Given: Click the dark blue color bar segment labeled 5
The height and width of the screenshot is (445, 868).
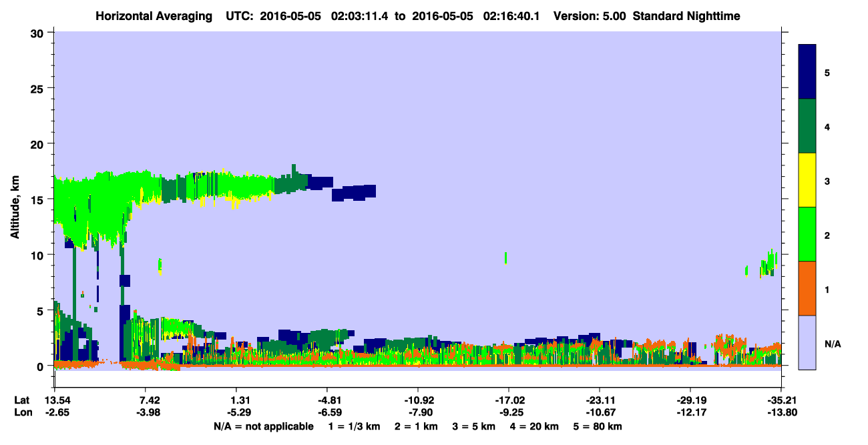Looking at the screenshot, I should [x=807, y=72].
